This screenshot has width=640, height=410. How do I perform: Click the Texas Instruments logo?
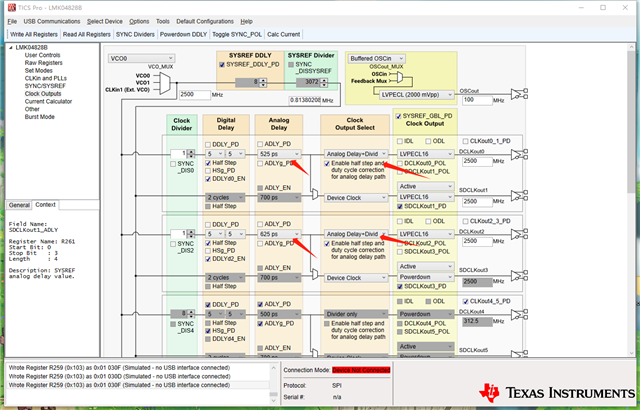pos(558,392)
